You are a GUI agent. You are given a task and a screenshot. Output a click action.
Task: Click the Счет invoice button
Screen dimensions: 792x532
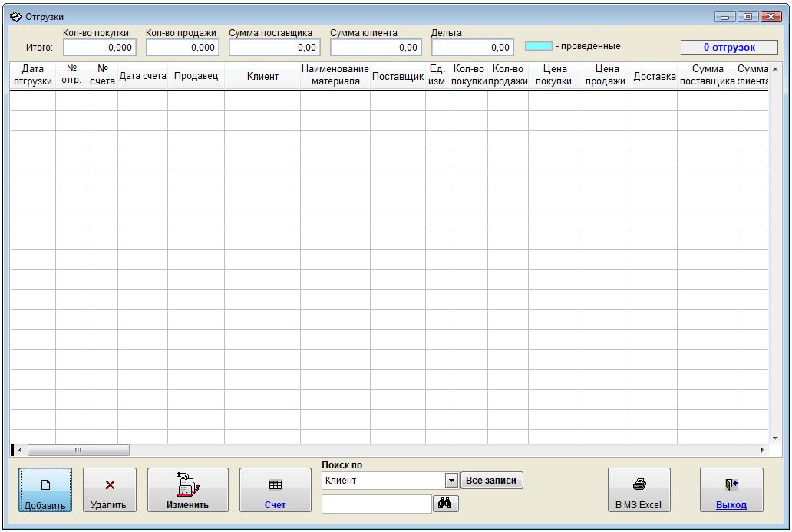tap(275, 490)
